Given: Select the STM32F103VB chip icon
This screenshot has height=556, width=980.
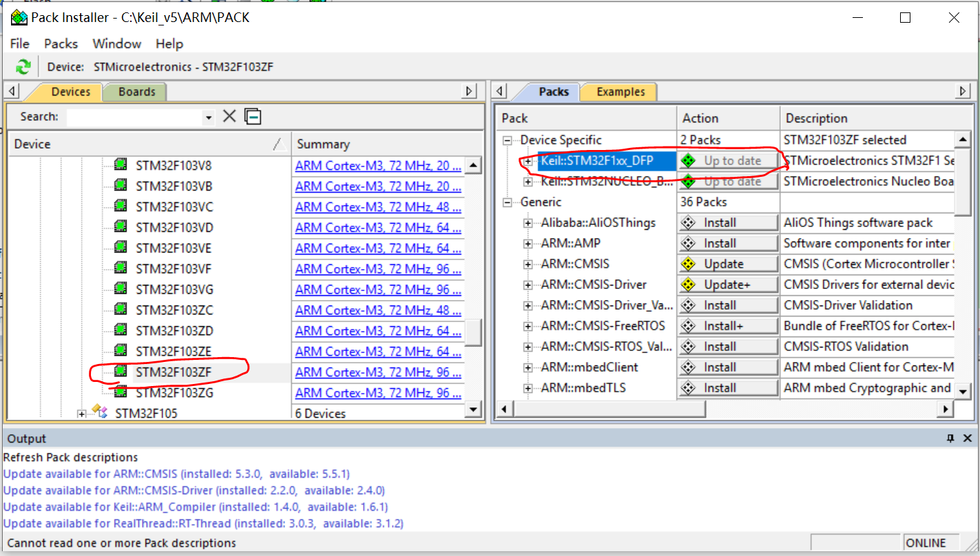Looking at the screenshot, I should point(121,186).
